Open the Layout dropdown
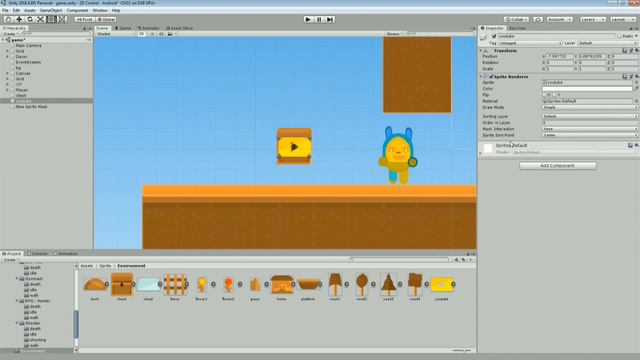 point(622,19)
